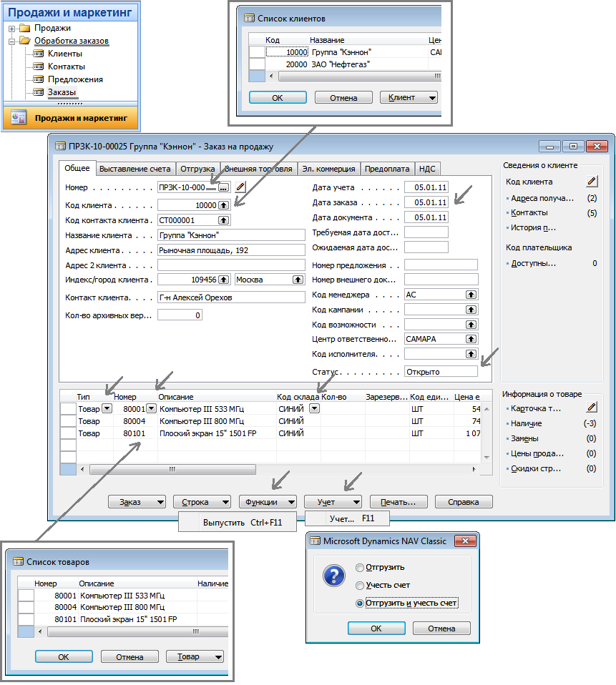Open the Заказ menu button
This screenshot has width=616, height=685.
tap(137, 502)
